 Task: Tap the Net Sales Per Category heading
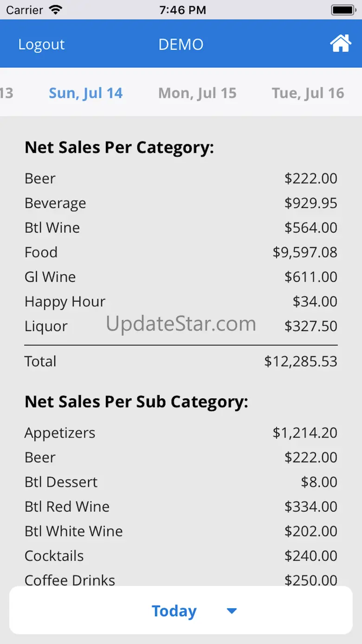[x=119, y=147]
